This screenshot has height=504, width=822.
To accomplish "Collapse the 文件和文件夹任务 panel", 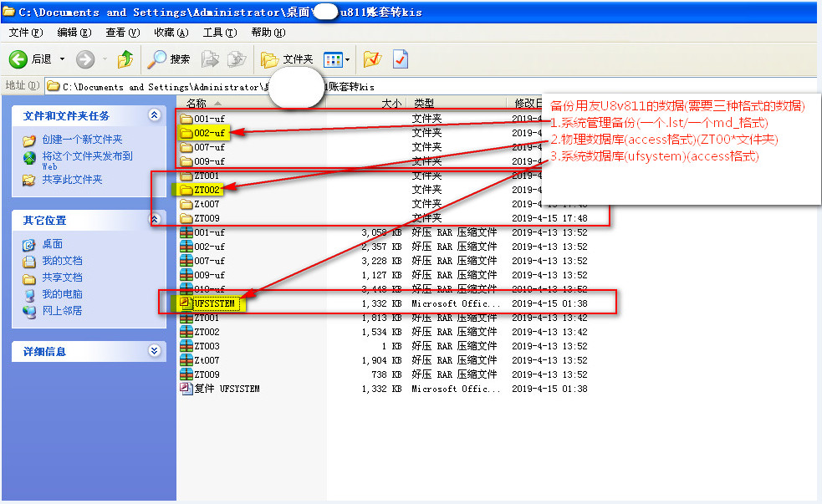I will pyautogui.click(x=154, y=115).
